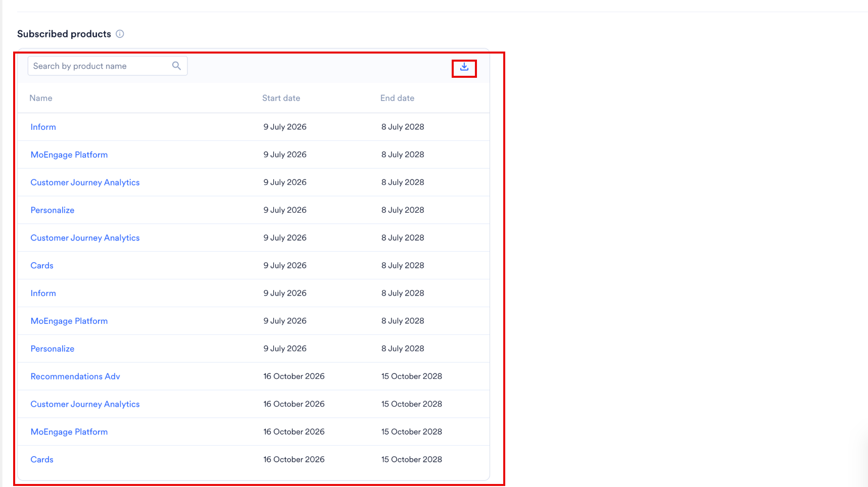Click the Subscribed products heading
The height and width of the screenshot is (487, 868).
[64, 34]
